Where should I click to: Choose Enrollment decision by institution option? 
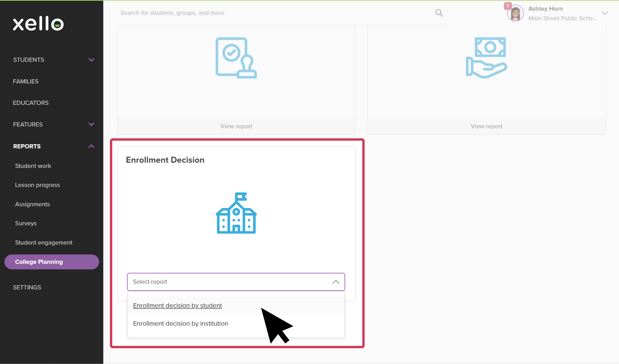click(x=180, y=324)
